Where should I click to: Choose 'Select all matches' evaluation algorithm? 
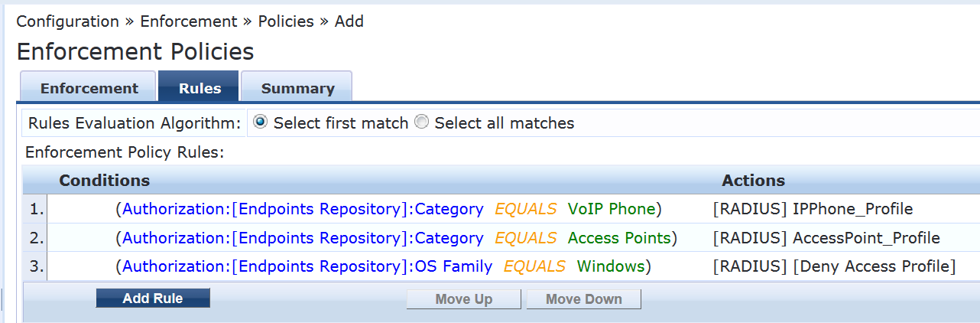421,122
